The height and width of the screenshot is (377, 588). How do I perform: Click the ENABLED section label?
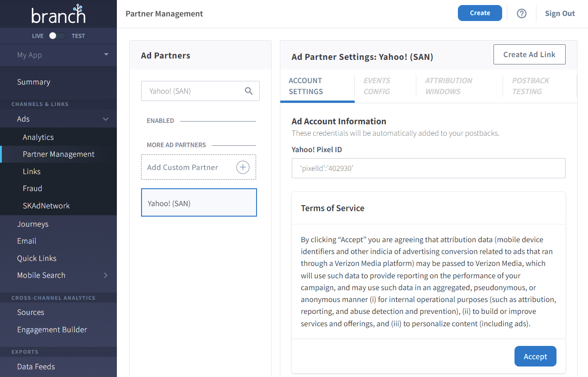tap(160, 121)
